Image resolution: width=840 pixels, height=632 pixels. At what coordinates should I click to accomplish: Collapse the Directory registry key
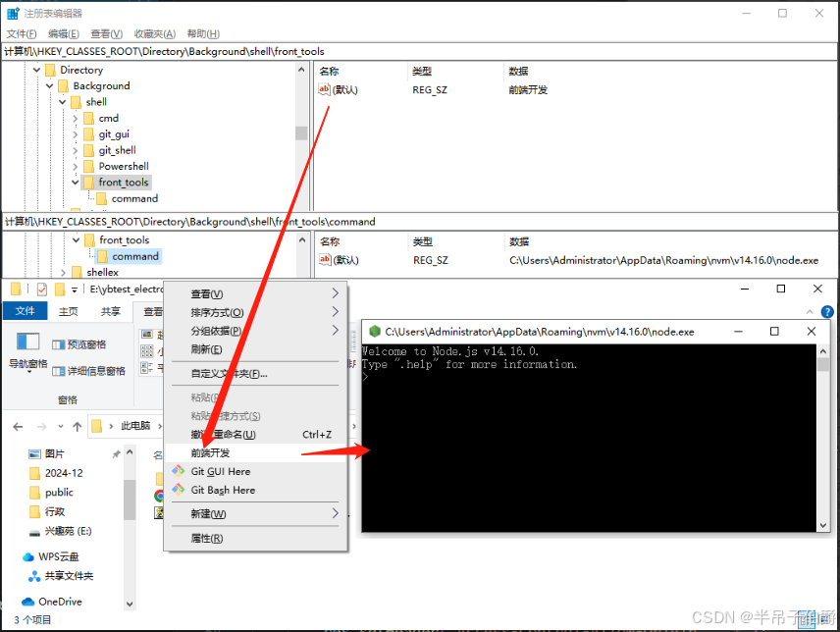(x=36, y=70)
